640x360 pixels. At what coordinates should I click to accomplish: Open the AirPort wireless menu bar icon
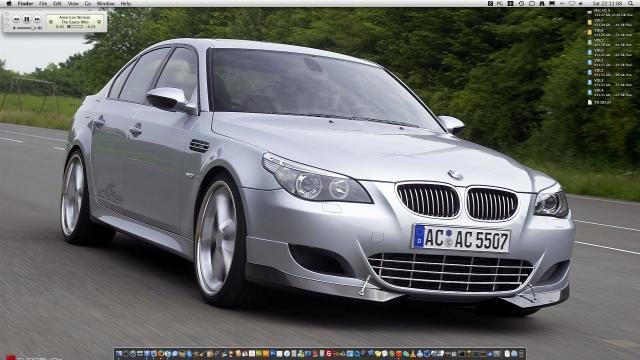point(572,3)
